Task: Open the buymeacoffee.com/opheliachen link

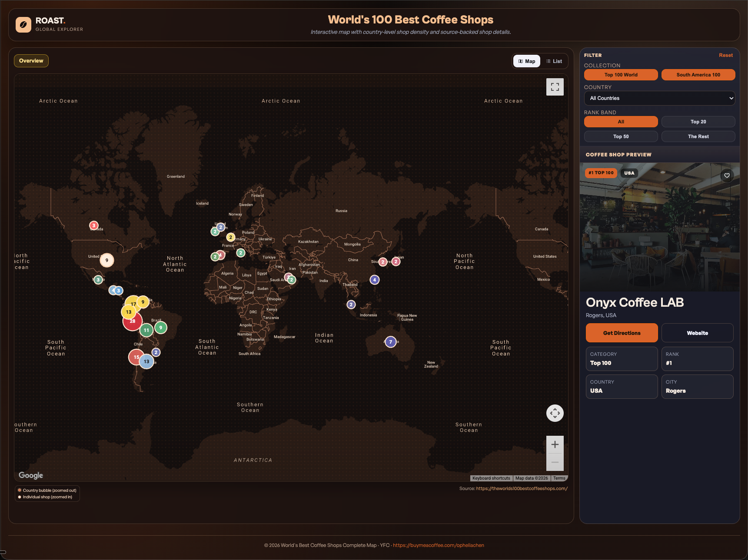Action: [x=439, y=545]
